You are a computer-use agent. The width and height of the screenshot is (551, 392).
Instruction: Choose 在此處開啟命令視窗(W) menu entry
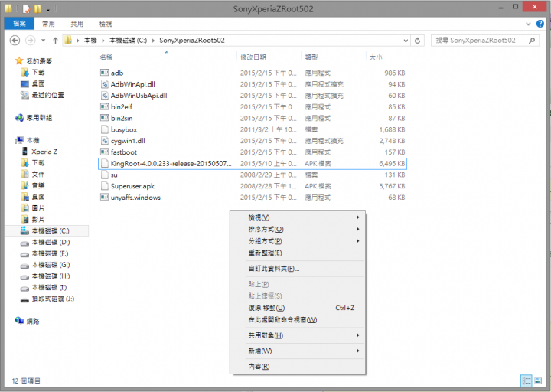[x=298, y=320]
